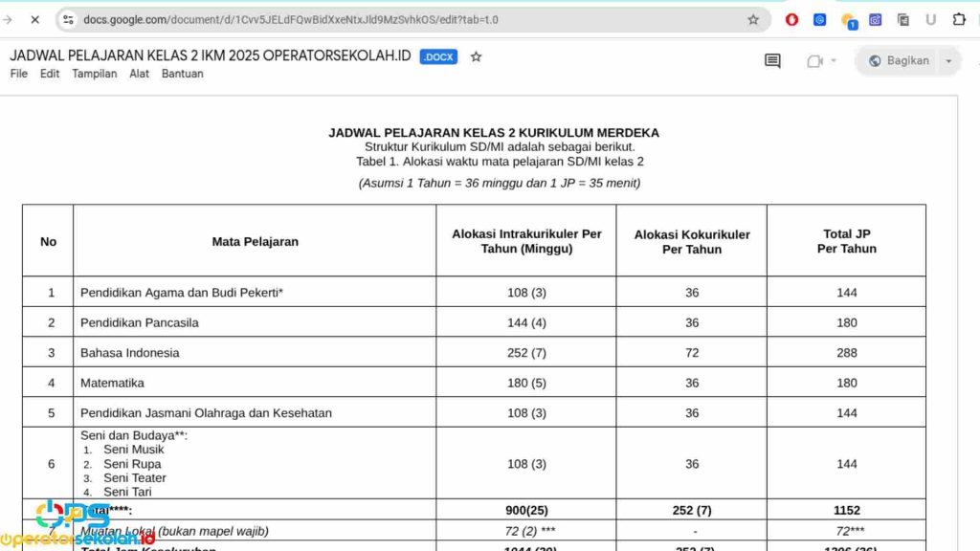
Task: Click the '252 (7)' Bahasa Indonesia allocation
Action: (x=527, y=353)
